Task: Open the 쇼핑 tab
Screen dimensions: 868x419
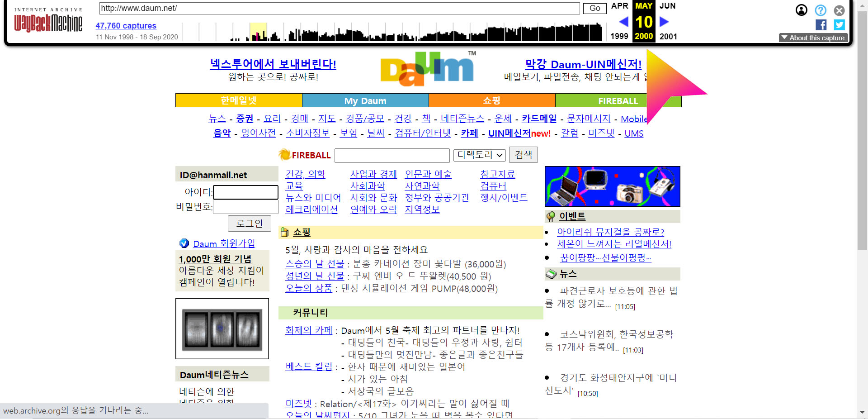Action: (x=492, y=100)
